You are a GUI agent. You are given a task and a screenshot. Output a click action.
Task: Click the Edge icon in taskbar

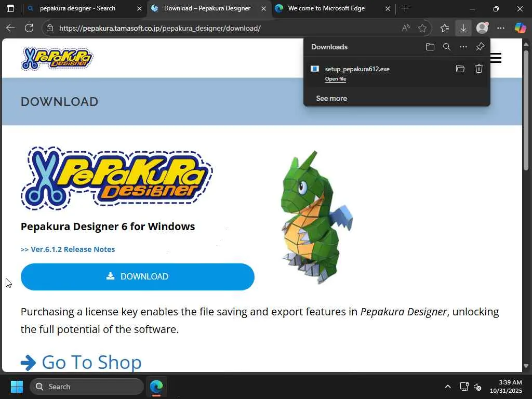[x=156, y=387]
